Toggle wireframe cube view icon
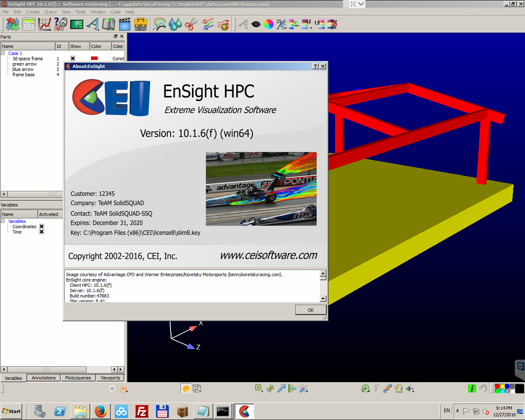The image size is (525, 420). click(197, 388)
